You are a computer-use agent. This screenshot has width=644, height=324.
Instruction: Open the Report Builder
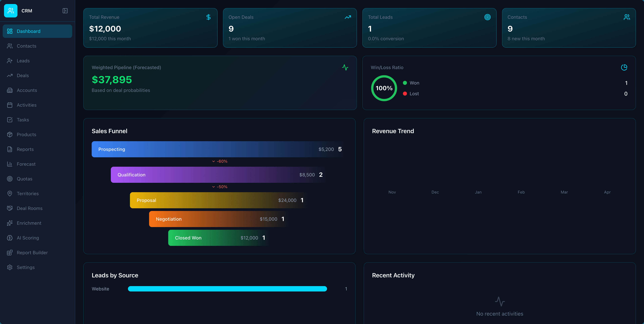point(32,253)
